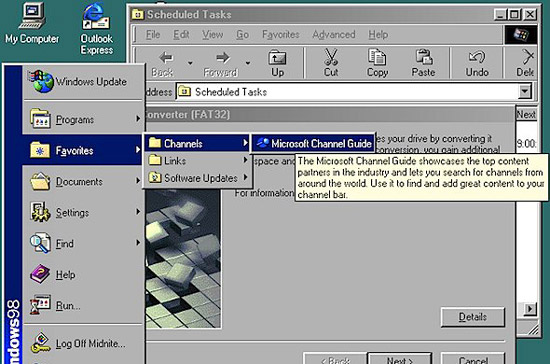
Task: Select Log Off Midnite... entry text
Action: pos(90,343)
